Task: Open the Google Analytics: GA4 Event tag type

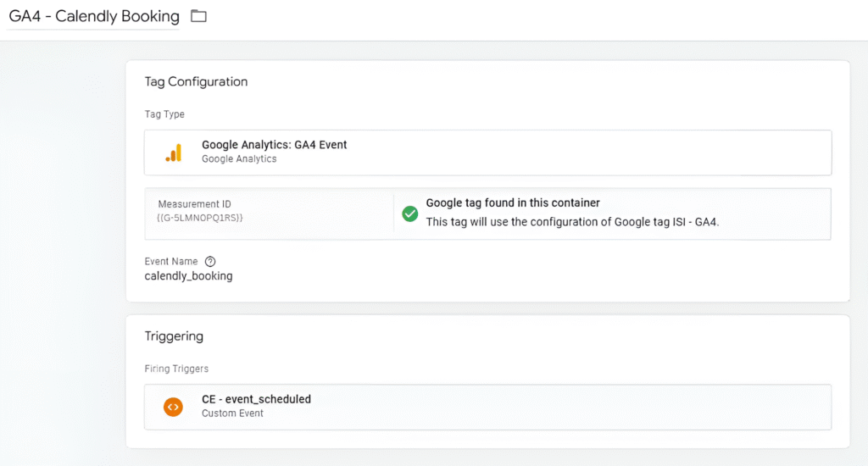Action: click(487, 153)
